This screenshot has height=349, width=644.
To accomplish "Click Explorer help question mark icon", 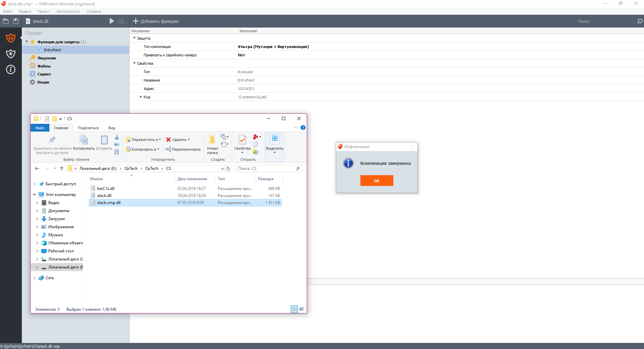I will [303, 128].
